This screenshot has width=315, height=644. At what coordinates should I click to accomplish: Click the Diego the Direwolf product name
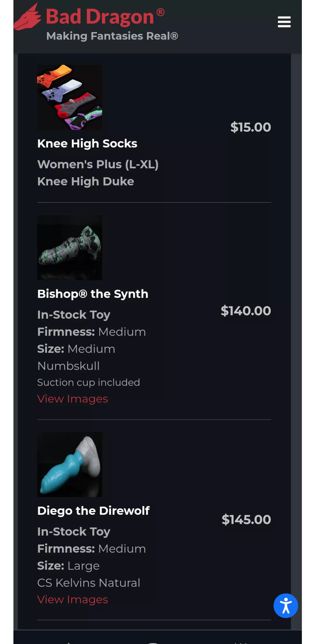pos(93,511)
